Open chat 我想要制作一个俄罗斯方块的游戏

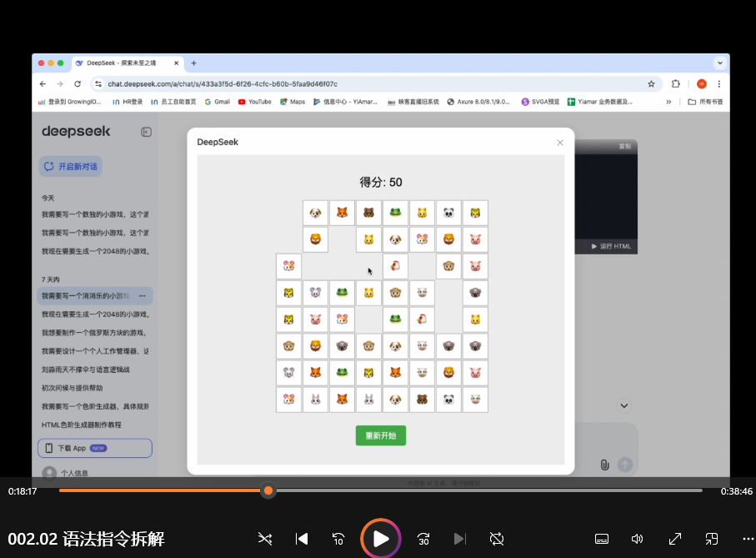tap(94, 333)
